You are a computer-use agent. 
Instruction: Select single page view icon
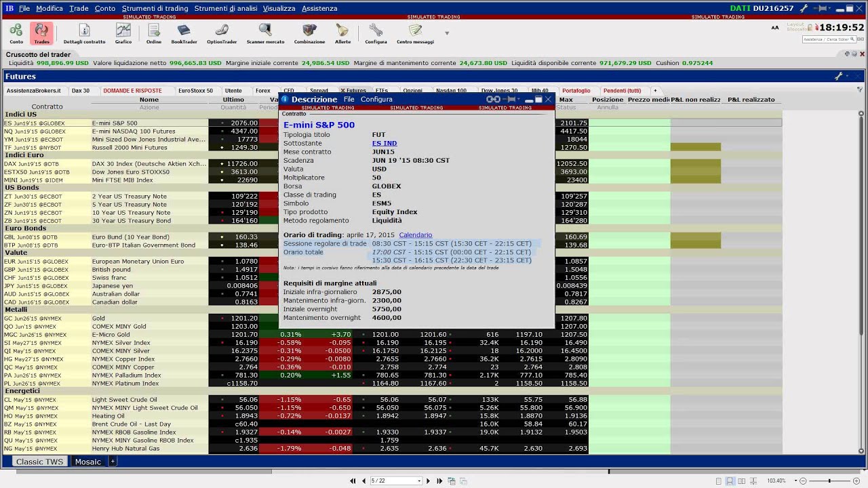tap(719, 481)
